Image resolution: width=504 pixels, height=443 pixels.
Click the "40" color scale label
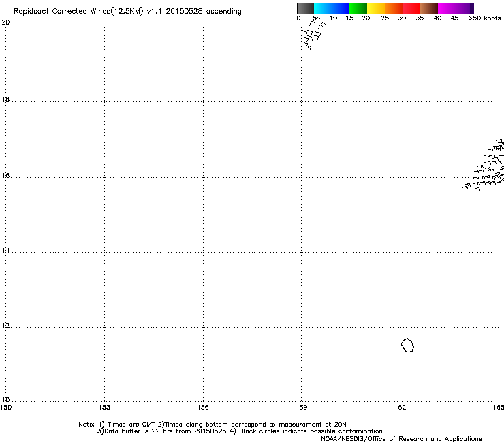[437, 18]
